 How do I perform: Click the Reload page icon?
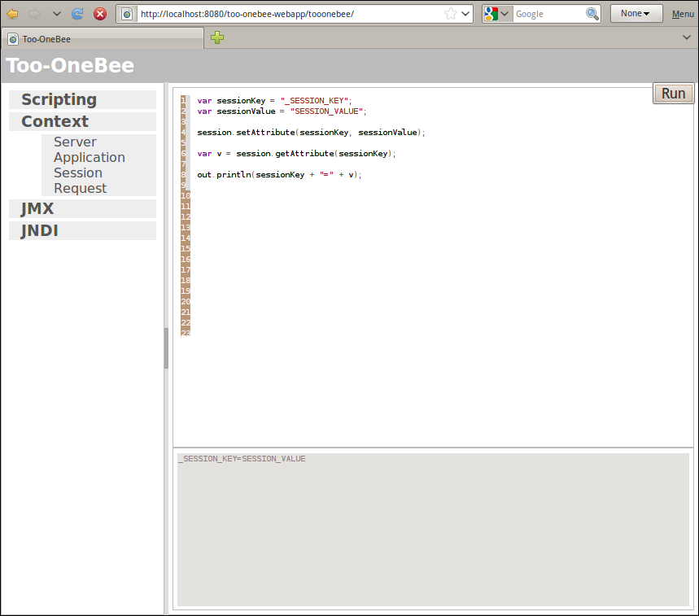pyautogui.click(x=77, y=14)
